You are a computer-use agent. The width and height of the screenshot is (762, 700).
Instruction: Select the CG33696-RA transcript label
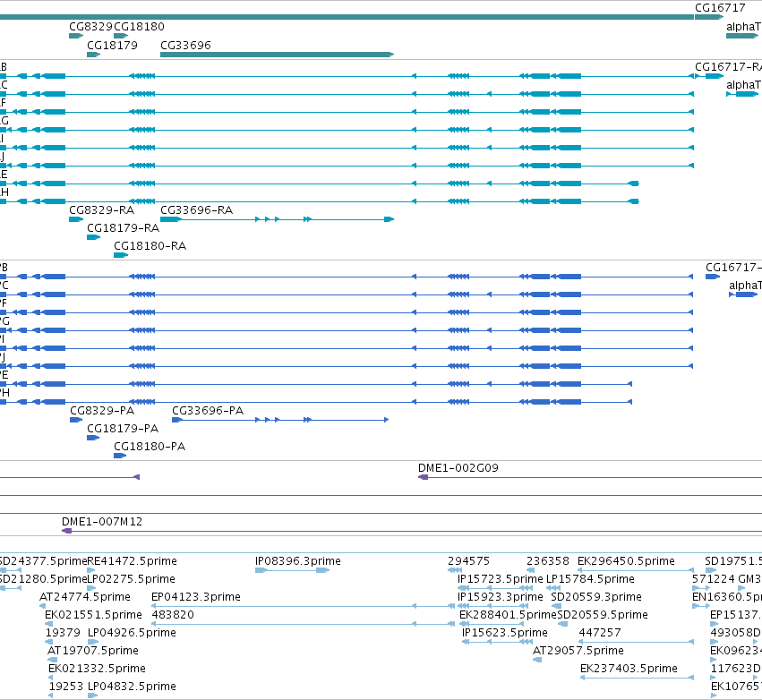coord(197,209)
